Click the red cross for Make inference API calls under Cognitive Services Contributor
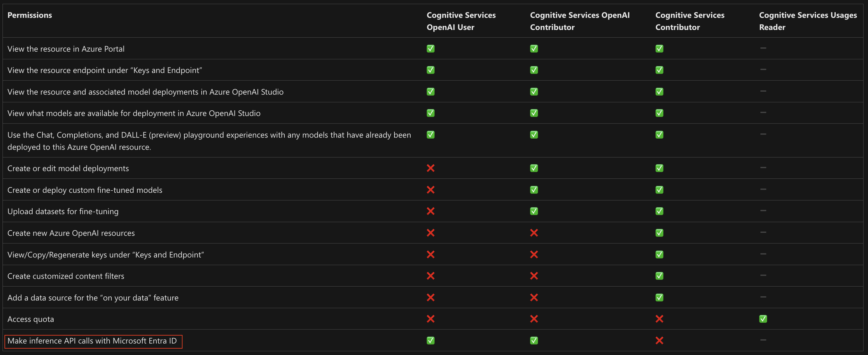The height and width of the screenshot is (355, 868). [x=659, y=341]
